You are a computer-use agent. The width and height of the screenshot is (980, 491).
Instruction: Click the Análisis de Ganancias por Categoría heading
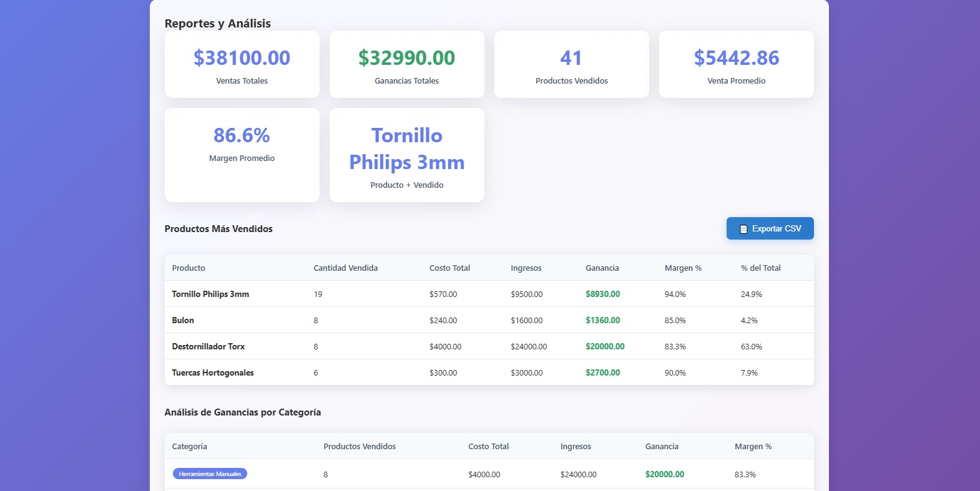click(242, 412)
